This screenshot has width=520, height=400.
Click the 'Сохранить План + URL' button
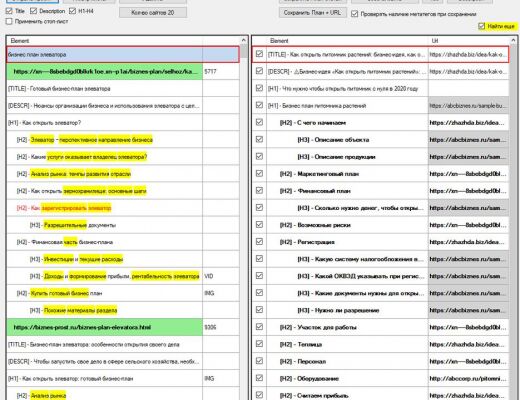coord(312,13)
